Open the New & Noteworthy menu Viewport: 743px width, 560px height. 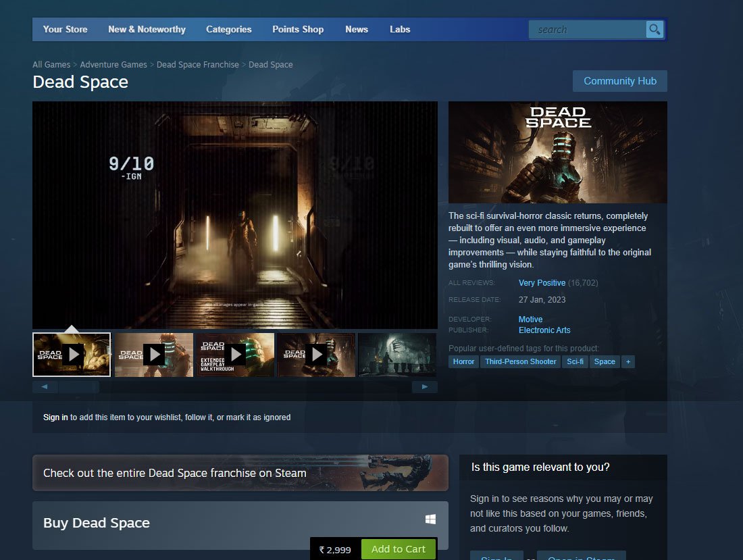[x=147, y=29]
